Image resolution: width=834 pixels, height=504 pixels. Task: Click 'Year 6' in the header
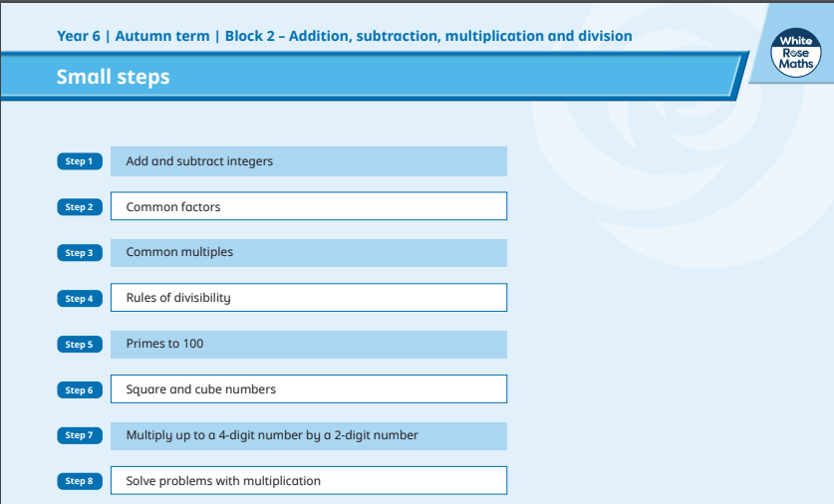(80, 36)
